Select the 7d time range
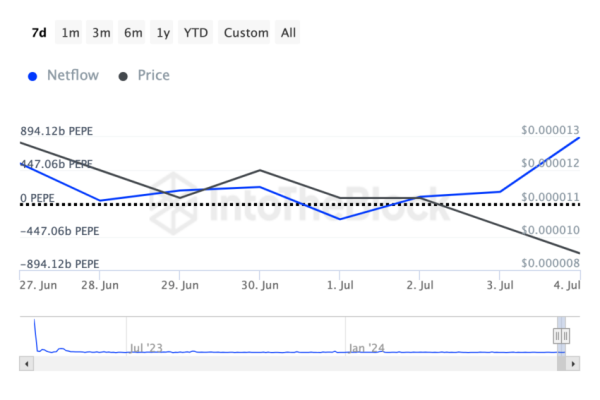 tap(39, 33)
